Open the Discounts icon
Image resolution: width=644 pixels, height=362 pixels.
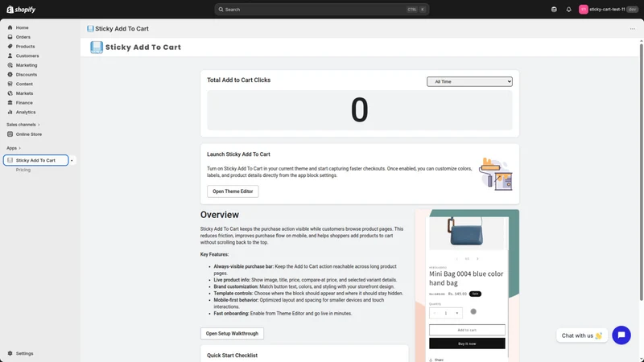[x=10, y=75]
